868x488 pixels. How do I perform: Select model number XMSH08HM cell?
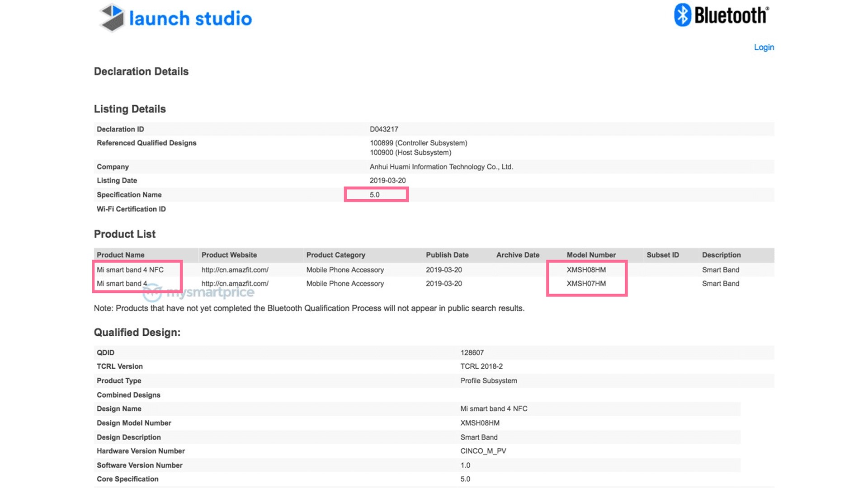coord(586,270)
